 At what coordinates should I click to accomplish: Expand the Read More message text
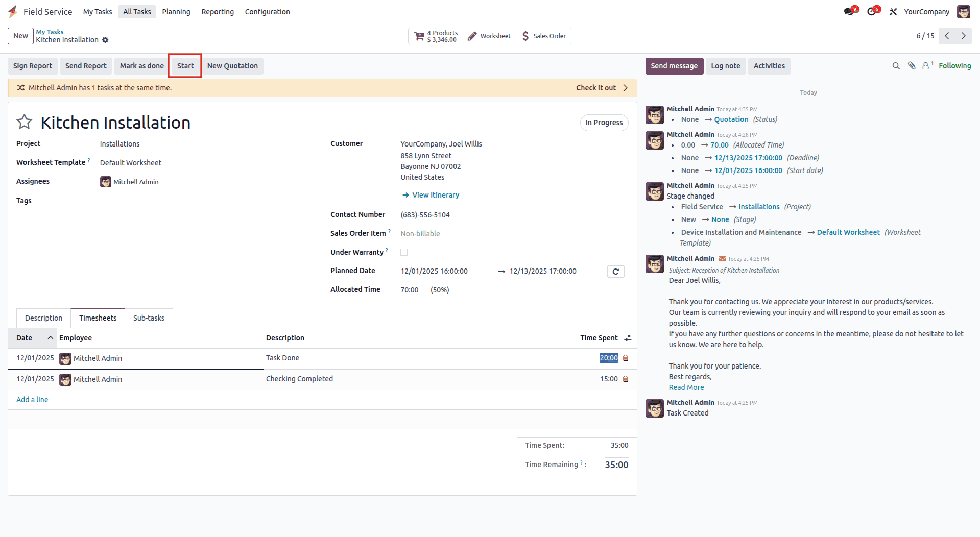pos(686,387)
